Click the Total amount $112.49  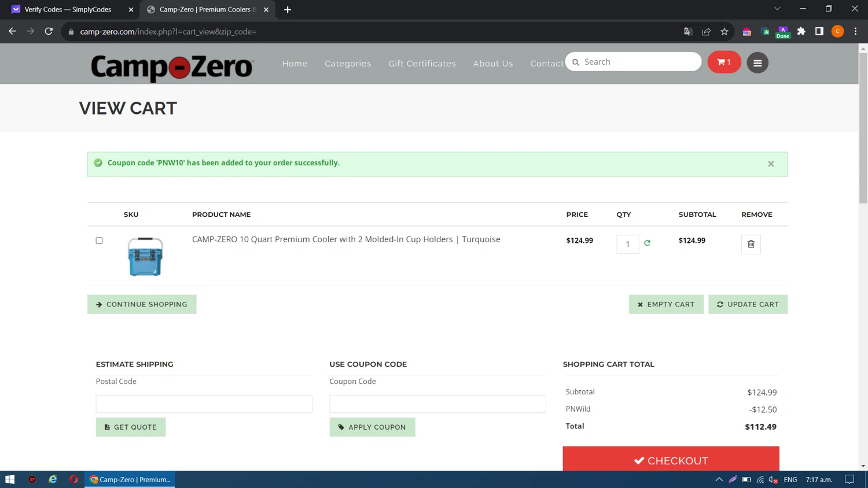[760, 427]
